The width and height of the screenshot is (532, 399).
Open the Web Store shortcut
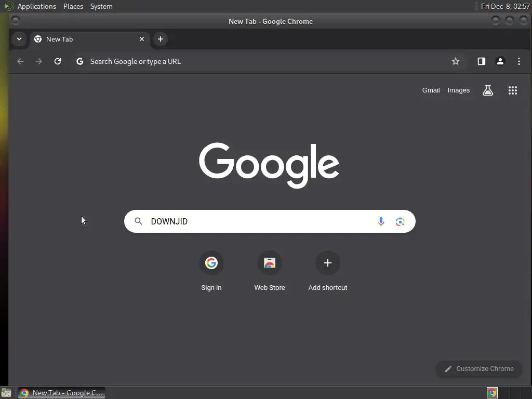pos(270,271)
